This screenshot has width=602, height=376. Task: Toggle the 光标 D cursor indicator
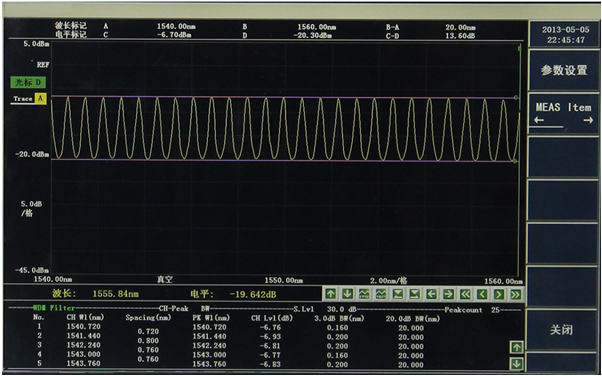[28, 82]
